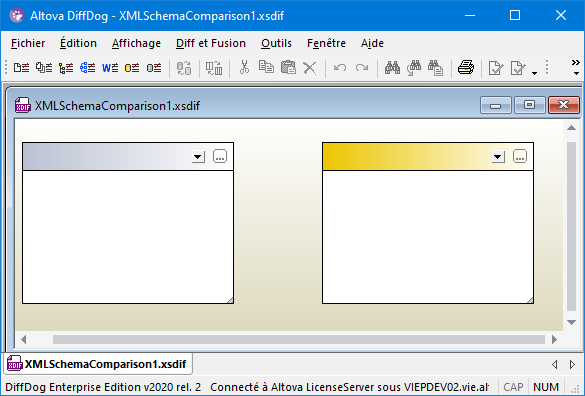The width and height of the screenshot is (585, 396).
Task: Click the Replace binoculars icon
Action: click(x=414, y=68)
